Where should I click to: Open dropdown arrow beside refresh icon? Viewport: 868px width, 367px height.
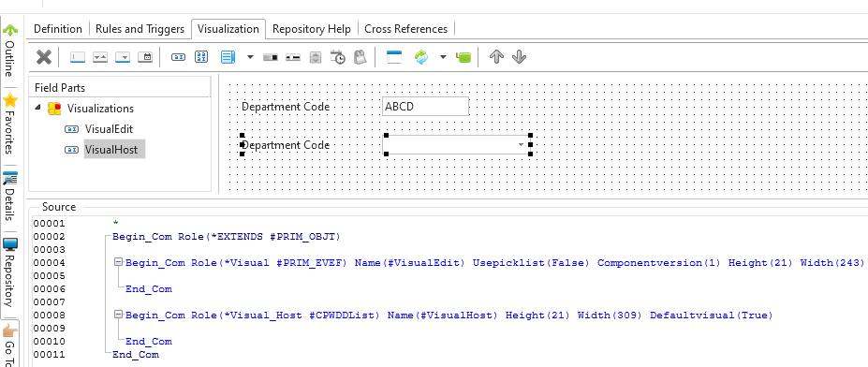click(x=443, y=57)
